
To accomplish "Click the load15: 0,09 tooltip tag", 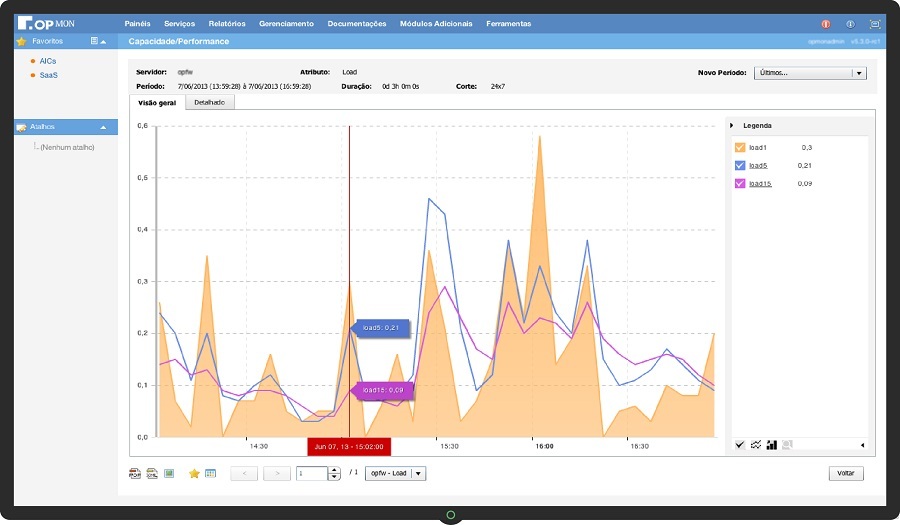I will [383, 390].
